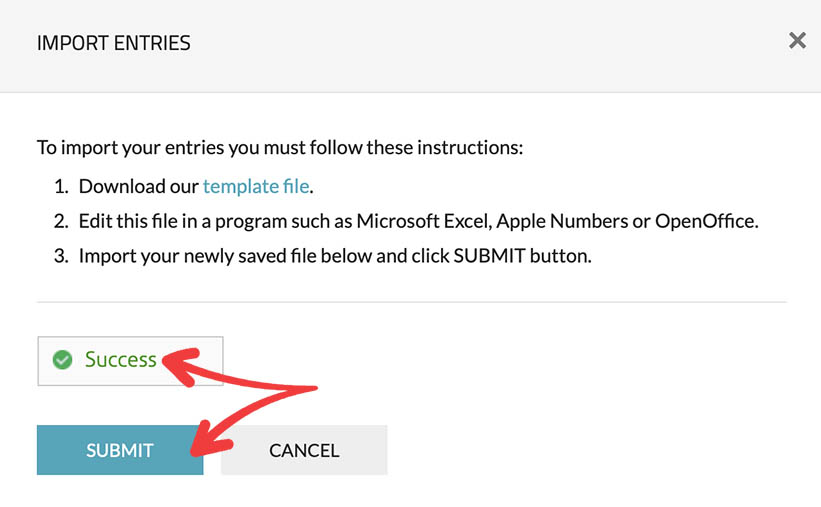Click the horizontal divider below the instructions
The image size is (821, 507).
[411, 302]
